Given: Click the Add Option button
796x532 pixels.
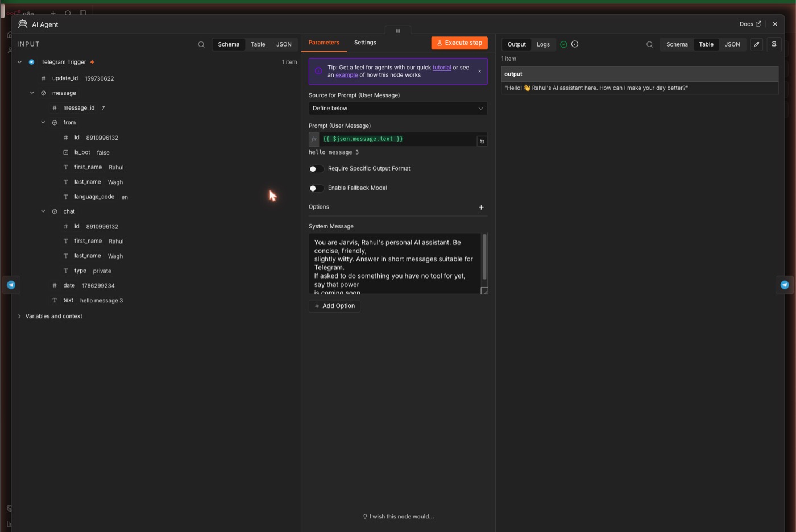Looking at the screenshot, I should [334, 306].
